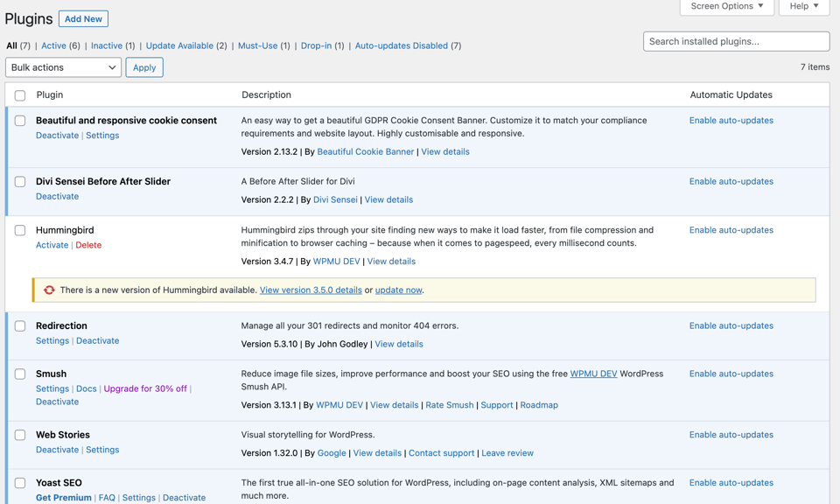Open Smush Docs link
Screen dimensions: 840x504
click(87, 388)
